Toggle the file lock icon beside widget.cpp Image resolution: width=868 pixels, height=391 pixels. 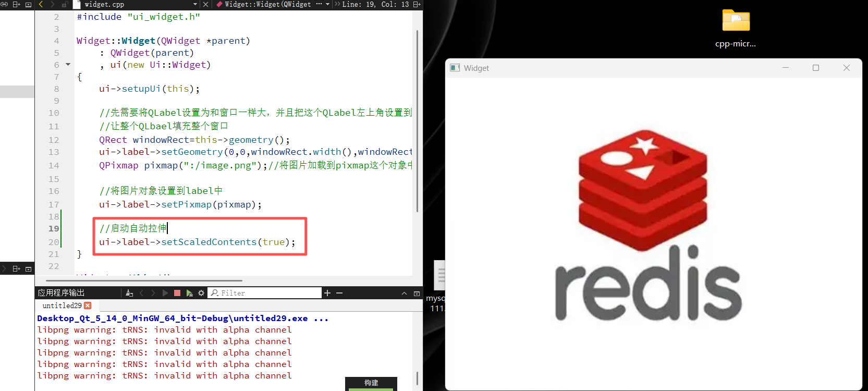[x=65, y=4]
